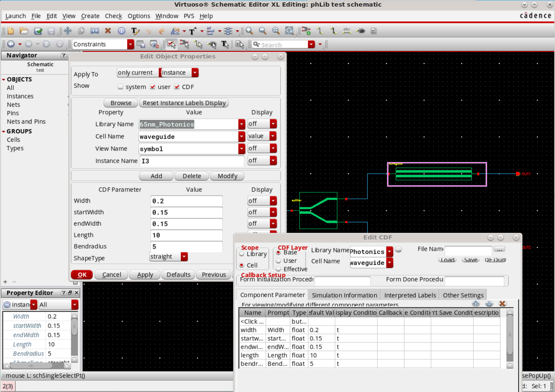Image resolution: width=555 pixels, height=392 pixels.
Task: Open the PVS menu
Action: 189,16
